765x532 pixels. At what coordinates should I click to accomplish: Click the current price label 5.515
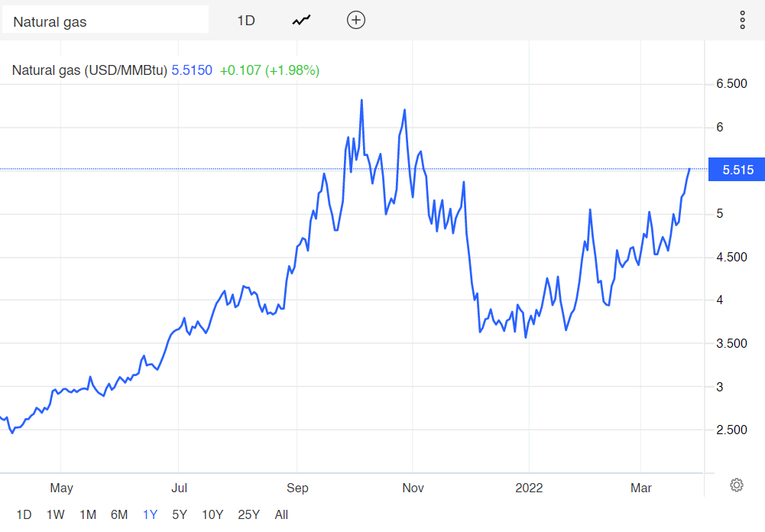point(737,170)
